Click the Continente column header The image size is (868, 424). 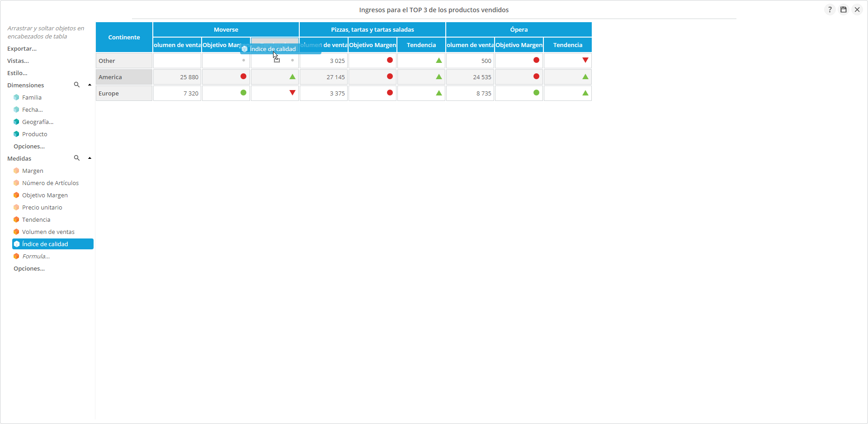point(124,37)
